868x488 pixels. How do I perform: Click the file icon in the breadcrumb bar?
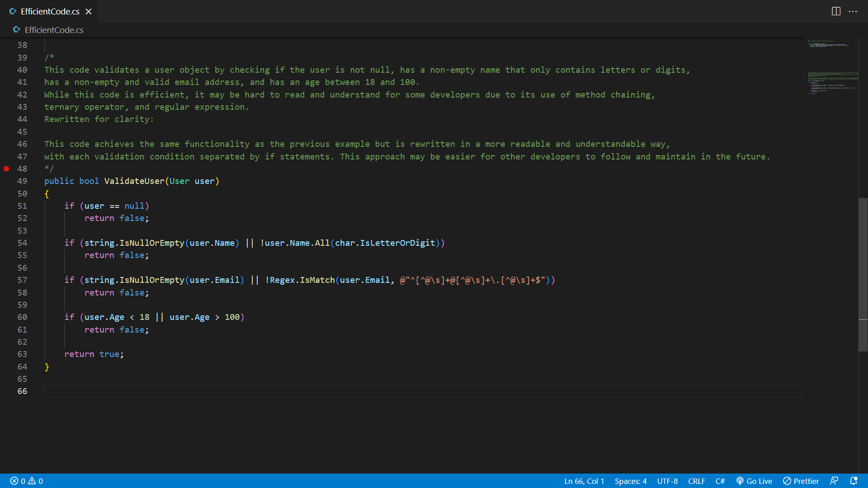(17, 30)
